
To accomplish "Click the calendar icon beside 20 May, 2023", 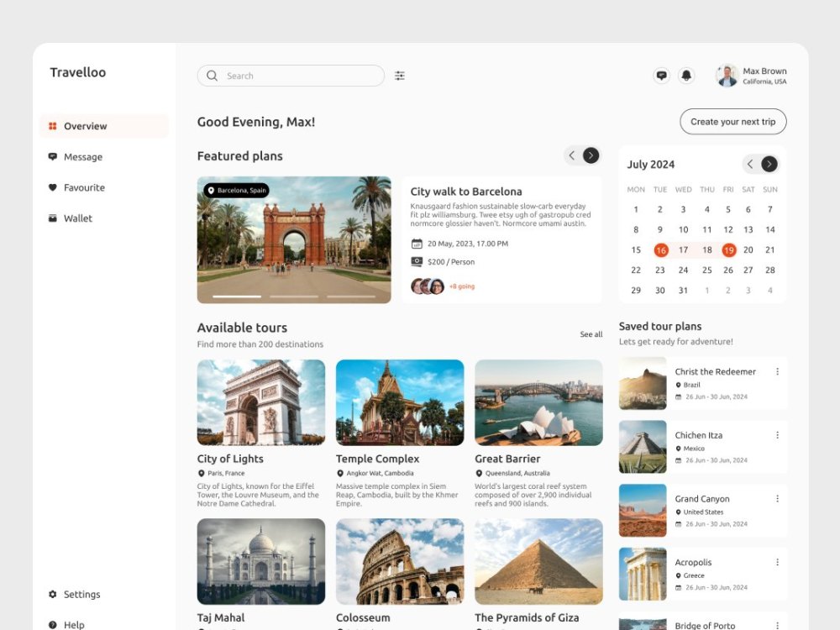I will [x=417, y=244].
